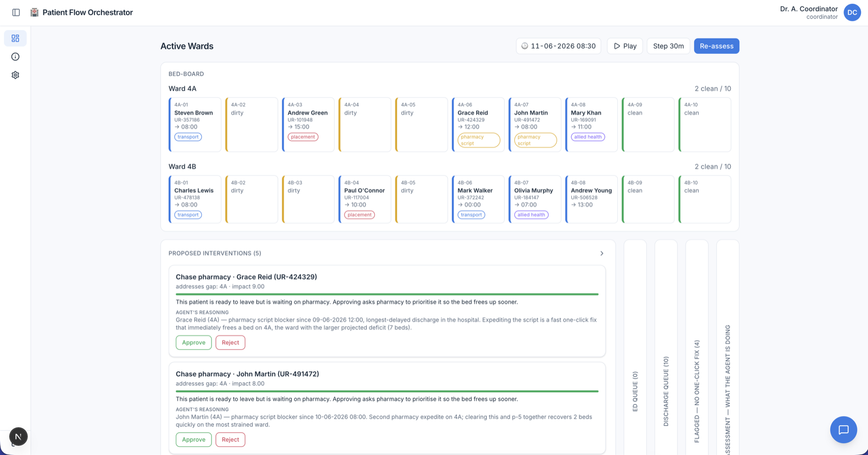Select clean bed 4A-09
The image size is (868, 455).
pos(648,124)
